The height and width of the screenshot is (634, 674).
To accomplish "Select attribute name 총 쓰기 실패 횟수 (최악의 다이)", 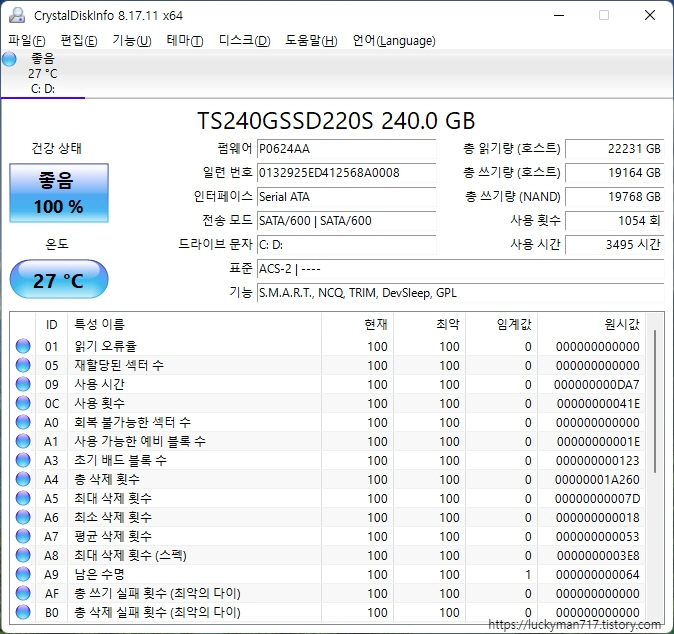I will coord(157,593).
